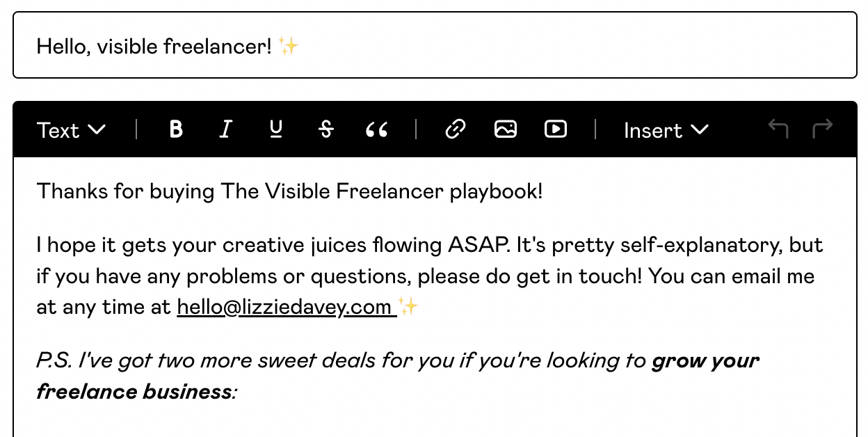
Task: Underline the selected text
Action: click(x=276, y=129)
